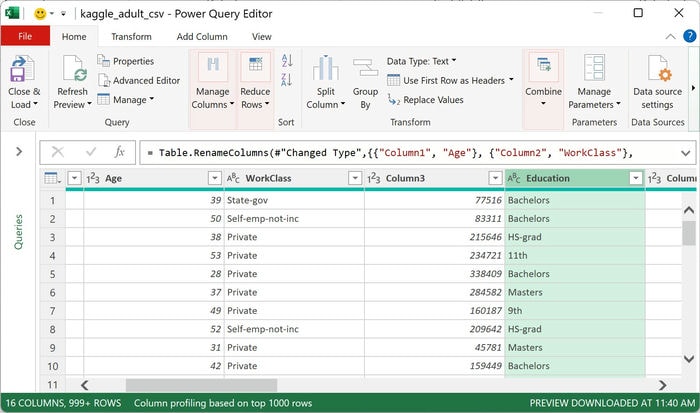Click the table menu icon in grid corner
Viewport: 700px width, 413px height.
click(53, 179)
